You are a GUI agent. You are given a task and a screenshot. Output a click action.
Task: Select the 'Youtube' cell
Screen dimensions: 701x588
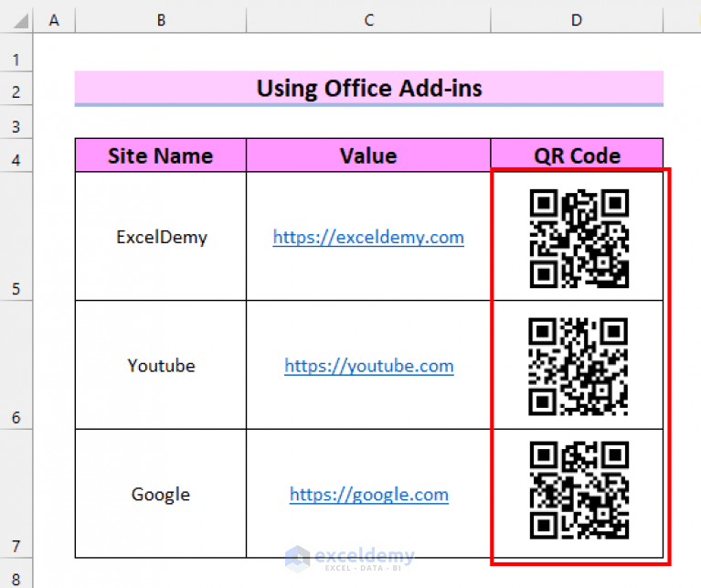click(161, 365)
